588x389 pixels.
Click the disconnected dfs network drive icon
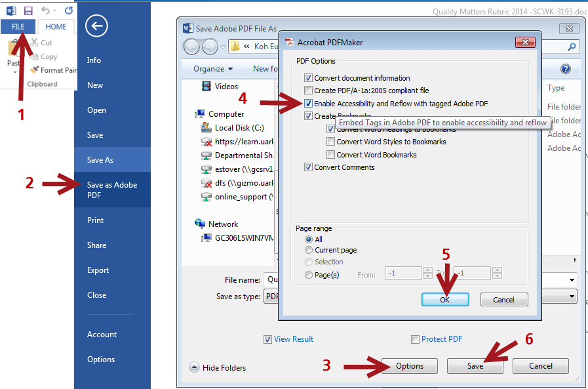point(206,183)
